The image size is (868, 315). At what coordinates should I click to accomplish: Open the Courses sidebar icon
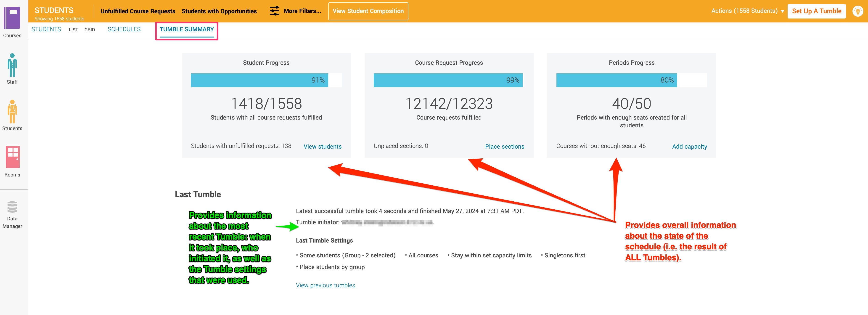point(12,18)
